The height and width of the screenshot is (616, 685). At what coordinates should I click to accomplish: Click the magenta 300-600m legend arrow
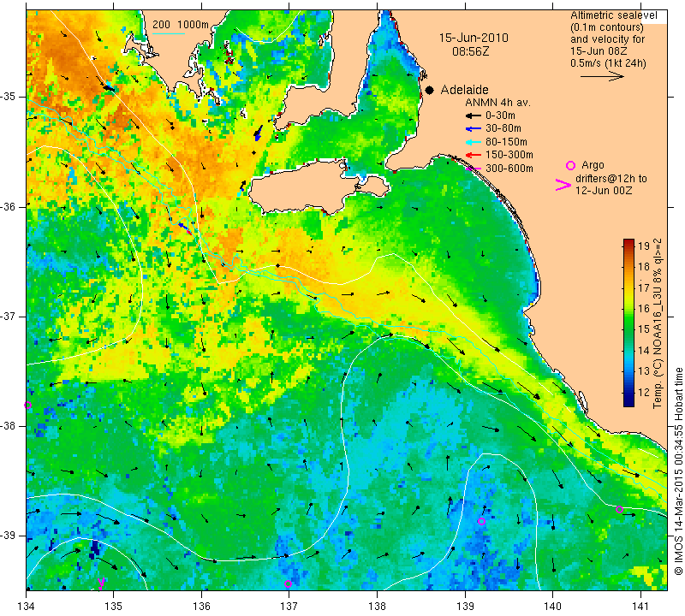(x=474, y=169)
